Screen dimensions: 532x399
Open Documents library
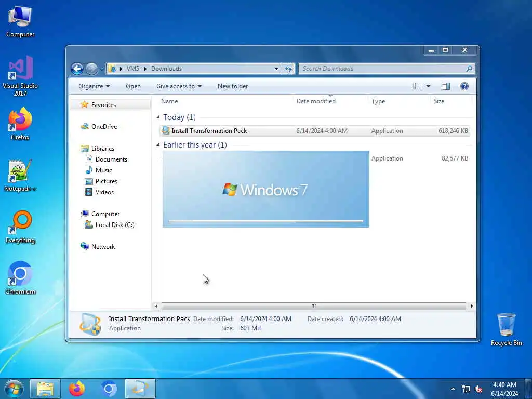coord(106,159)
